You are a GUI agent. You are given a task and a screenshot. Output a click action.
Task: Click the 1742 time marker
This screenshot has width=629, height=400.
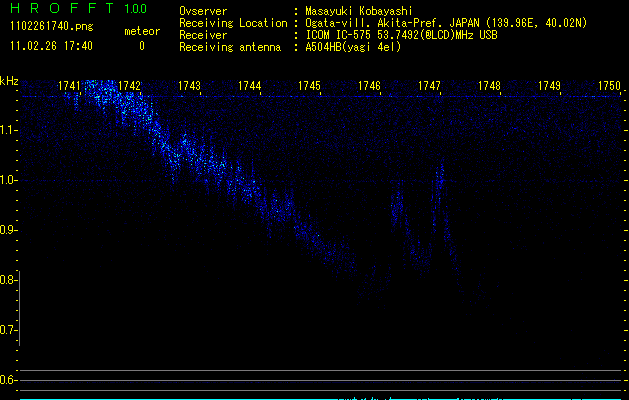click(130, 86)
